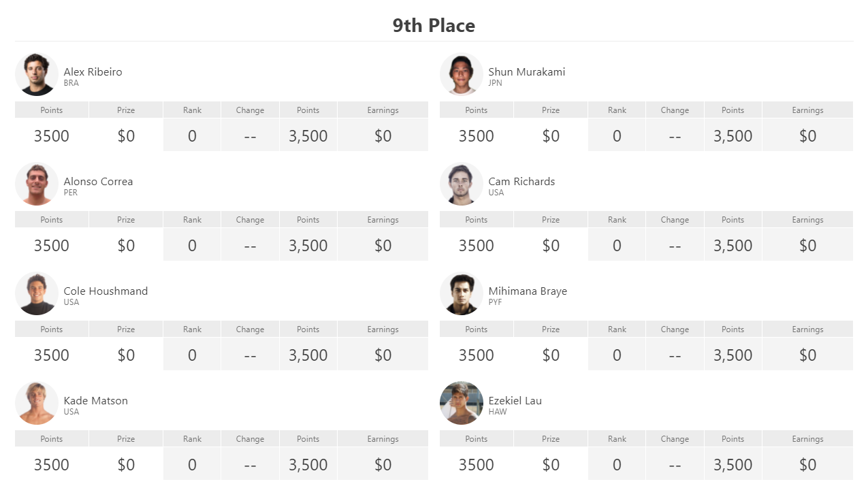The height and width of the screenshot is (501, 868).
Task: Open Alex Ribeiro's profile photo
Action: [37, 74]
